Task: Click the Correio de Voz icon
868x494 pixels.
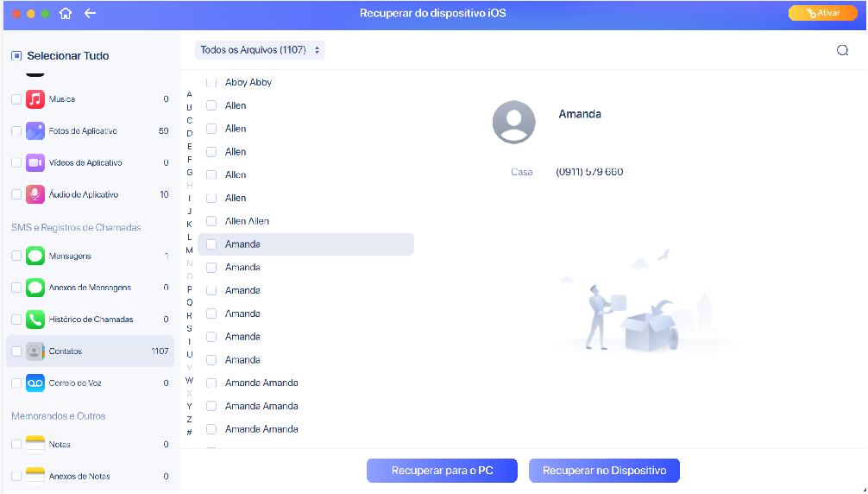Action: click(35, 383)
